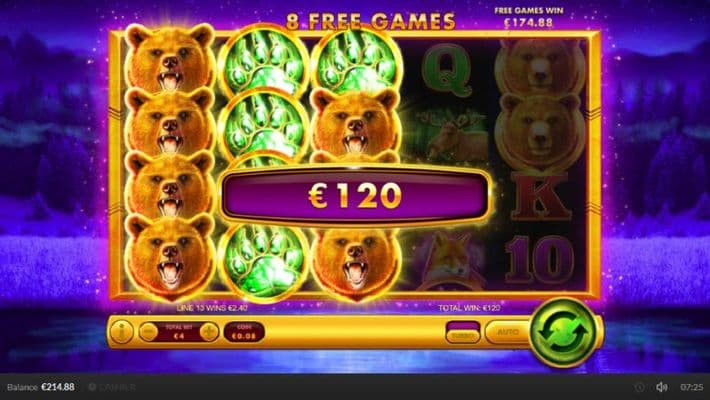Click the moose symbol on reel four
Viewport: 710px width, 400px height.
[x=453, y=136]
